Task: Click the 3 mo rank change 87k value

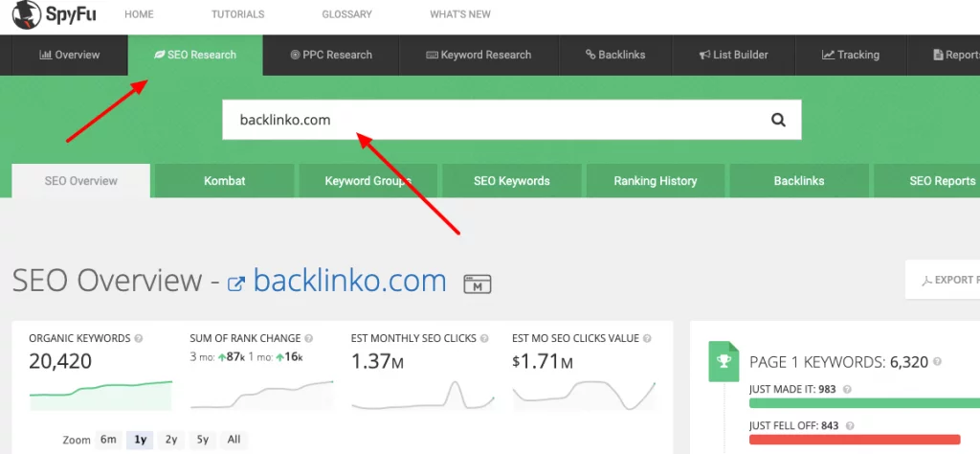Action: [232, 357]
